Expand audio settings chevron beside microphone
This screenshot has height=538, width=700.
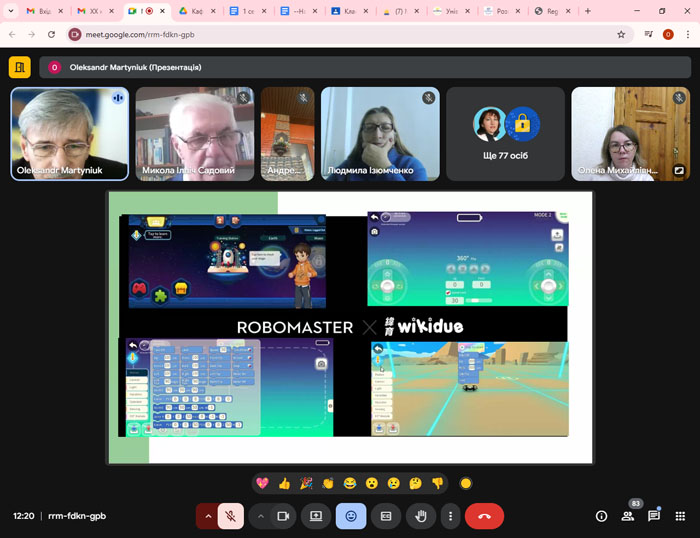tap(208, 516)
